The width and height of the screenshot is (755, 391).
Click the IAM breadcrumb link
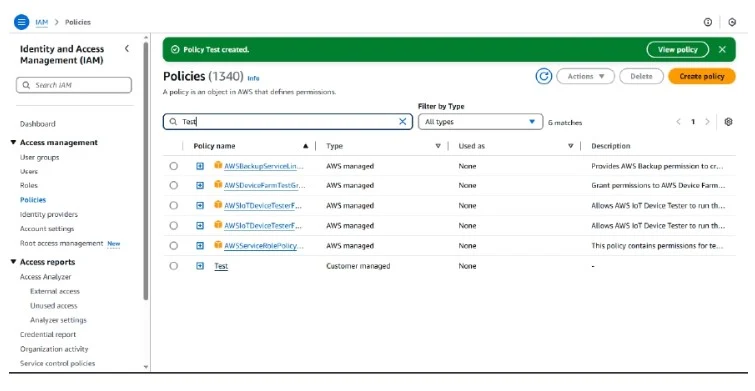41,22
